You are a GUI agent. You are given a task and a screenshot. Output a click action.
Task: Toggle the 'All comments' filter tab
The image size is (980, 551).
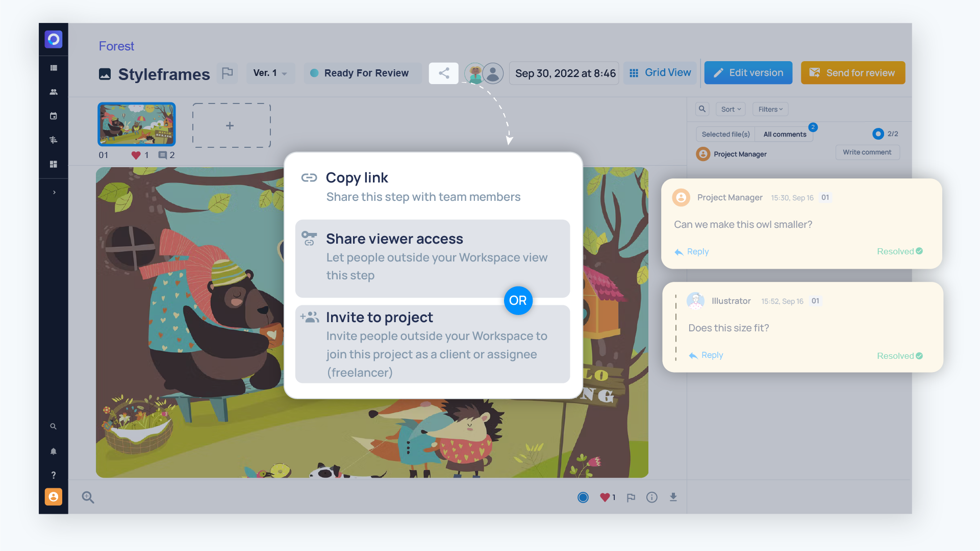[x=785, y=134]
